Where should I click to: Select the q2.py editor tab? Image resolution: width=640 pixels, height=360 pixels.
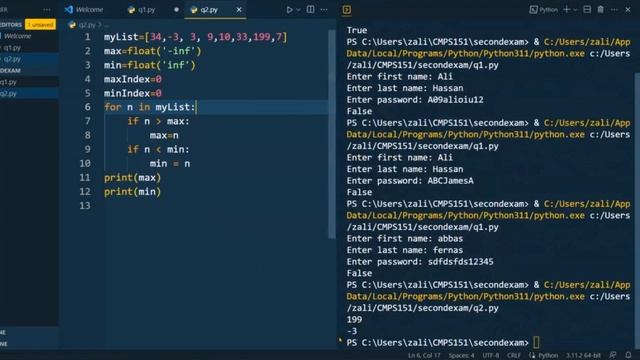209,9
